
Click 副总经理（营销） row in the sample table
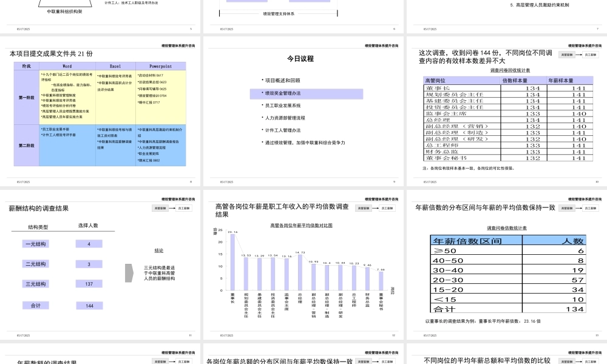508,127
